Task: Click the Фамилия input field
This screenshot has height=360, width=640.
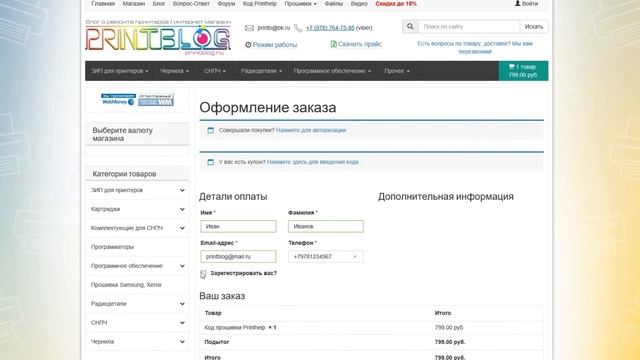Action: coord(326,226)
